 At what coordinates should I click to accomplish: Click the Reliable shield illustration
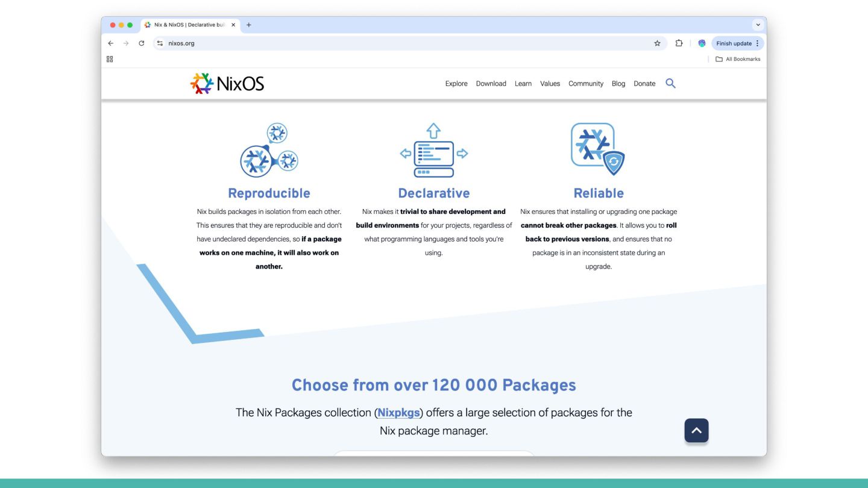pos(598,149)
